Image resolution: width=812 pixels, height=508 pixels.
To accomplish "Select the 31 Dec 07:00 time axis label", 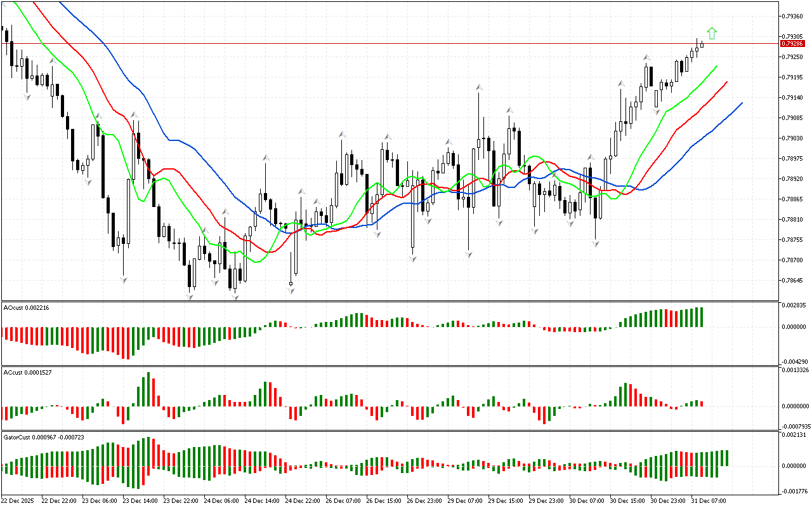I will point(708,501).
